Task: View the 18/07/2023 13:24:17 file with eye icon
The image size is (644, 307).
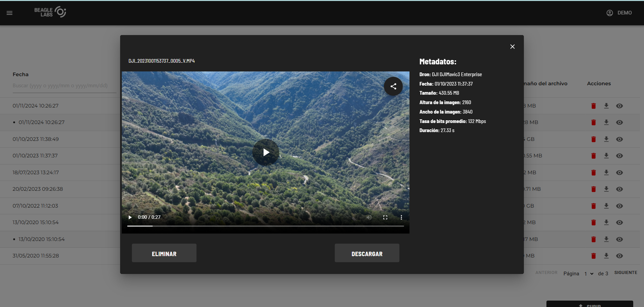Action: click(x=619, y=173)
